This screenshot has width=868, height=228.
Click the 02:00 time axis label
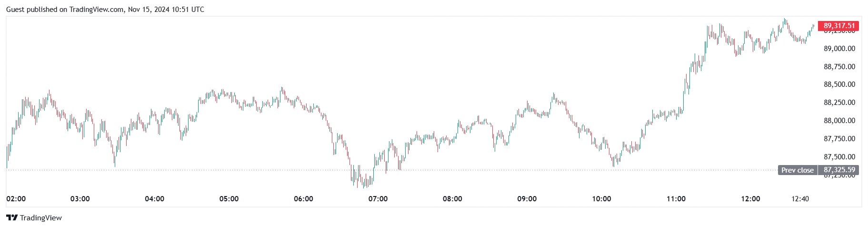(16, 198)
